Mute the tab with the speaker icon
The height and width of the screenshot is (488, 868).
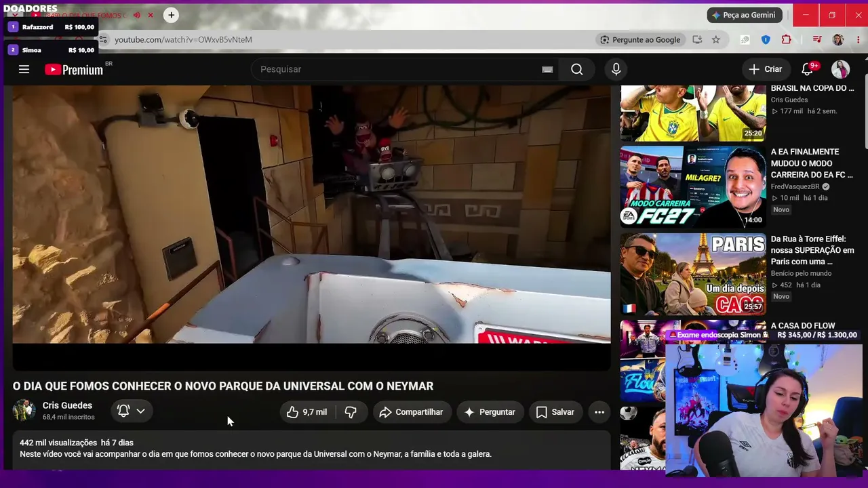(136, 15)
